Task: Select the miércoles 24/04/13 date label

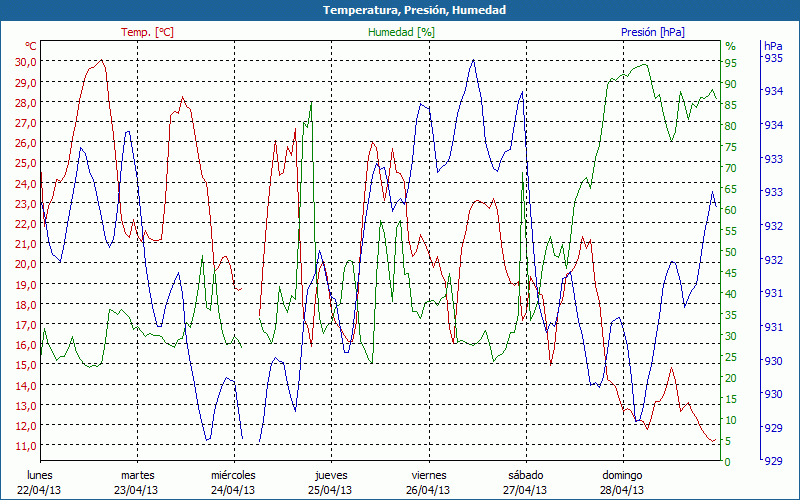Action: 233,482
